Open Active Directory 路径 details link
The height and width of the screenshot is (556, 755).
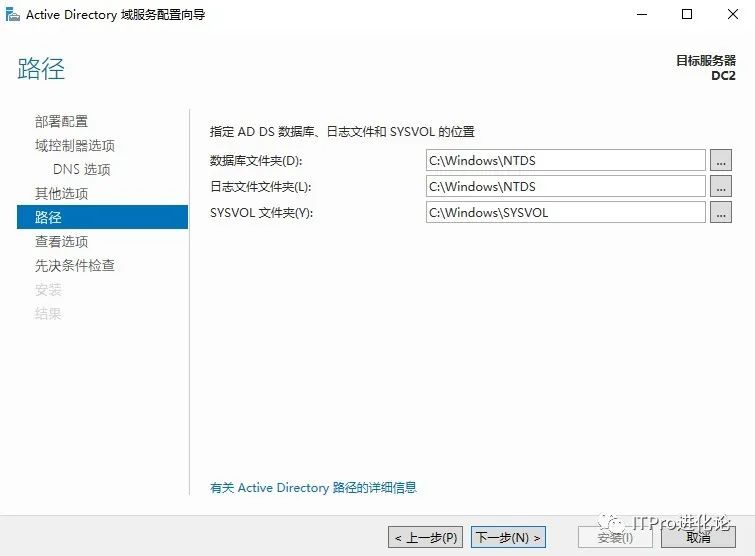[313, 488]
